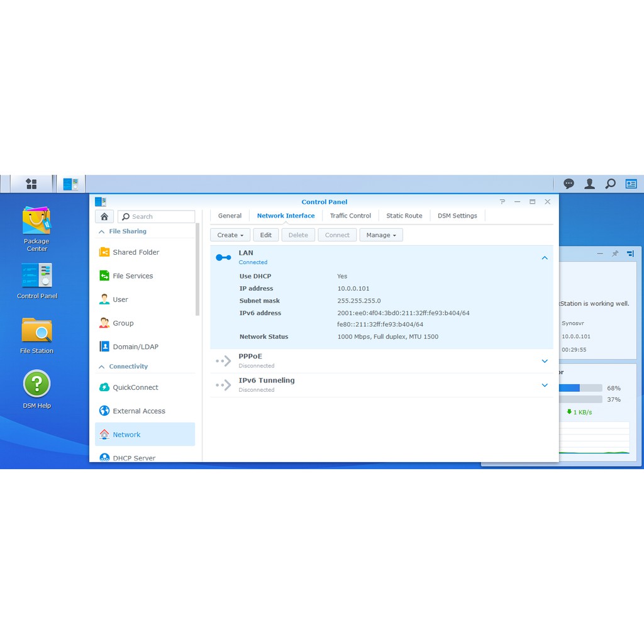644x644 pixels.
Task: Click the Edit button
Action: pyautogui.click(x=266, y=235)
